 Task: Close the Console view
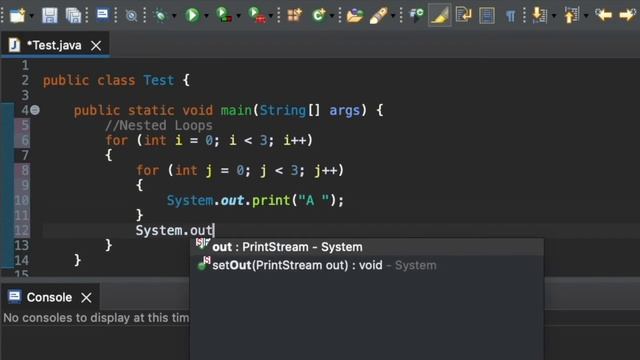pyautogui.click(x=86, y=298)
